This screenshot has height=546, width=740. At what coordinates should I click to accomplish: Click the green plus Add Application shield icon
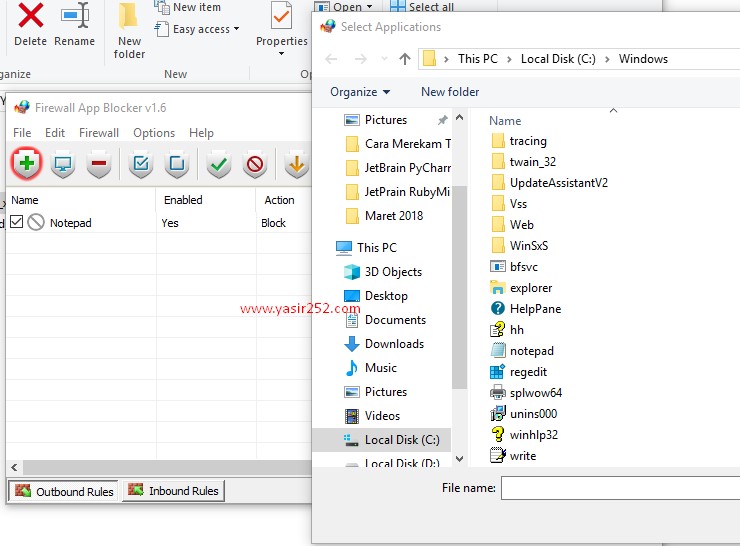click(27, 163)
